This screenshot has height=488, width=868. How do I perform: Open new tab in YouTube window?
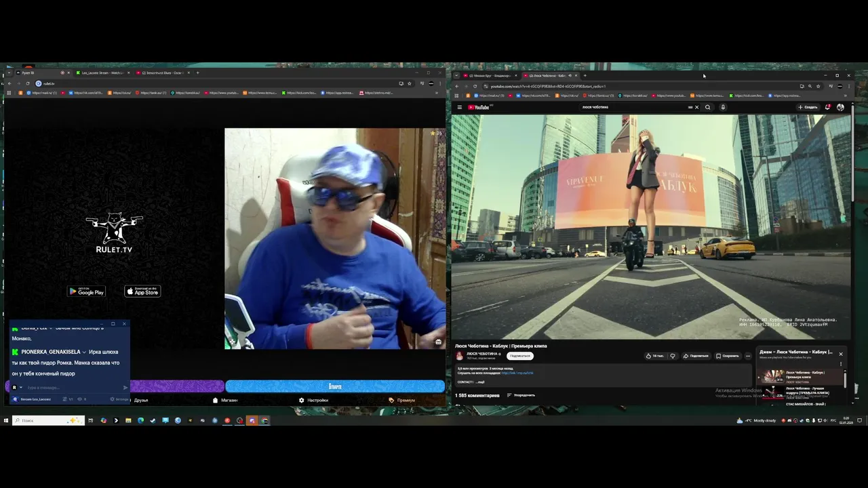coord(585,75)
